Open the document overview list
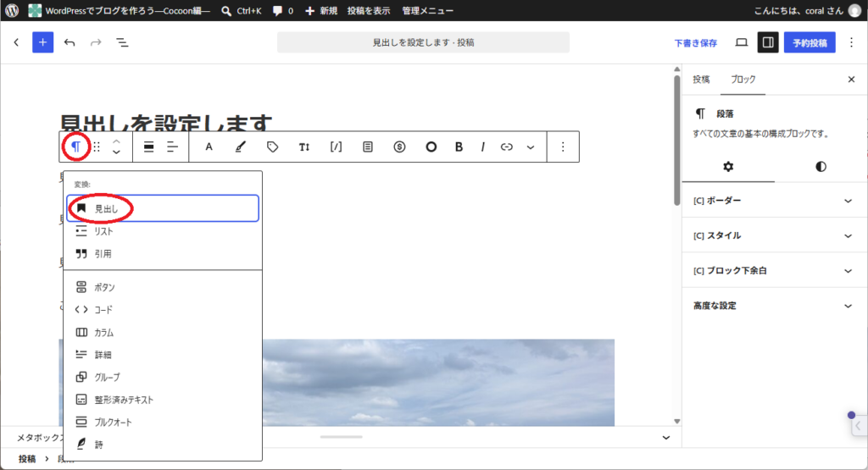Screen dimensions: 868x470 click(122, 42)
